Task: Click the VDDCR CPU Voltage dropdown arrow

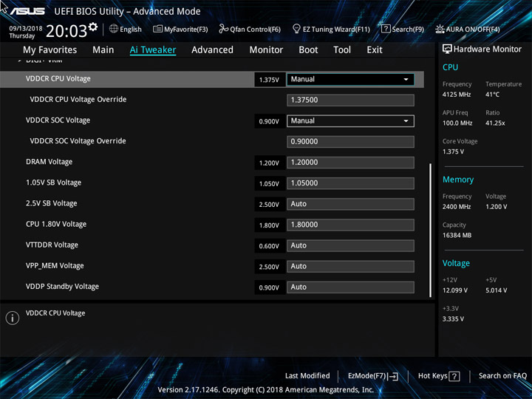Action: pyautogui.click(x=406, y=79)
